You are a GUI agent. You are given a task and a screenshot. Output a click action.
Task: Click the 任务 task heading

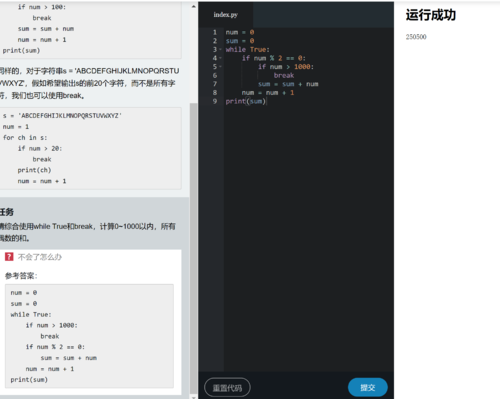click(x=7, y=212)
